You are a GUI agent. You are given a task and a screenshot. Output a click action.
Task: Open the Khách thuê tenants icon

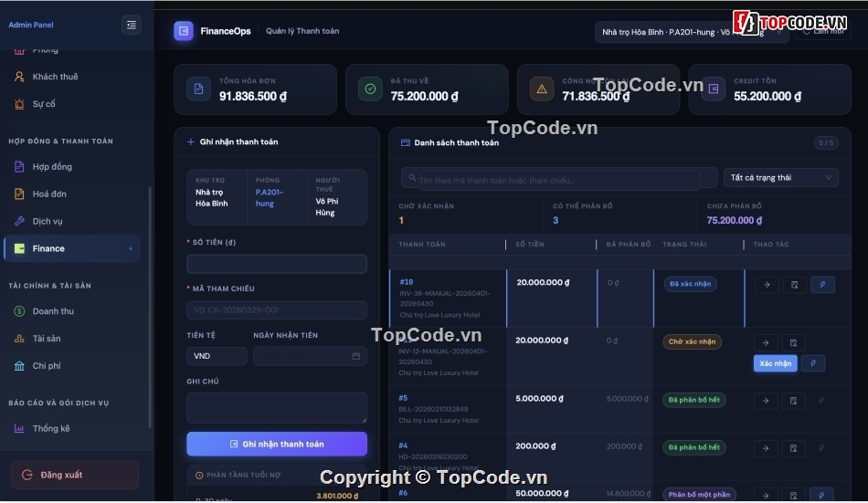[19, 77]
